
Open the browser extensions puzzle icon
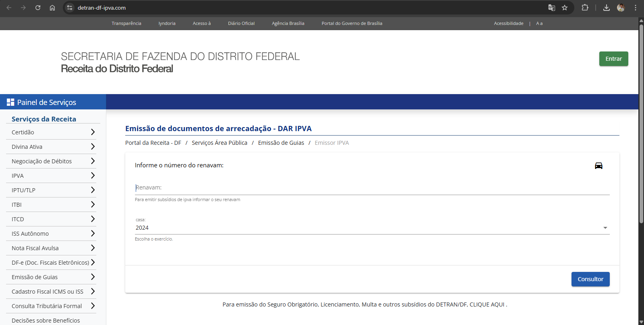pyautogui.click(x=585, y=8)
